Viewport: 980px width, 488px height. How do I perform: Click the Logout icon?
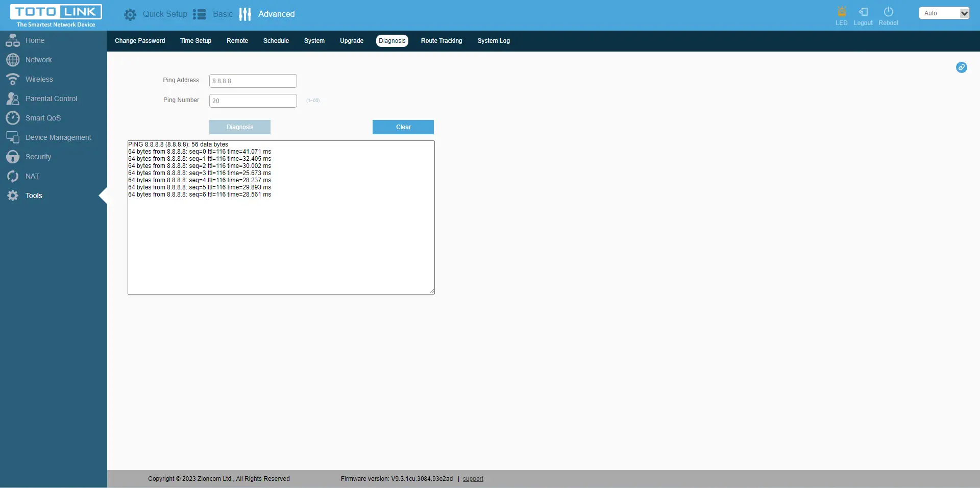point(863,12)
